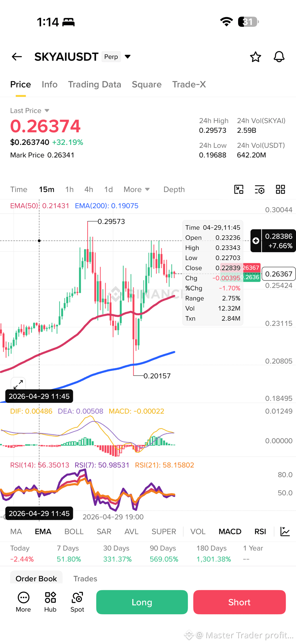The image size is (296, 644).
Task: Tap the 24h High value 0.29573
Action: (x=213, y=130)
